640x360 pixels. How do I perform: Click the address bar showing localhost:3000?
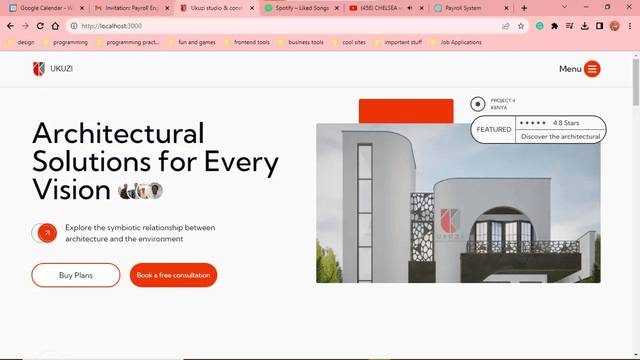coord(286,26)
